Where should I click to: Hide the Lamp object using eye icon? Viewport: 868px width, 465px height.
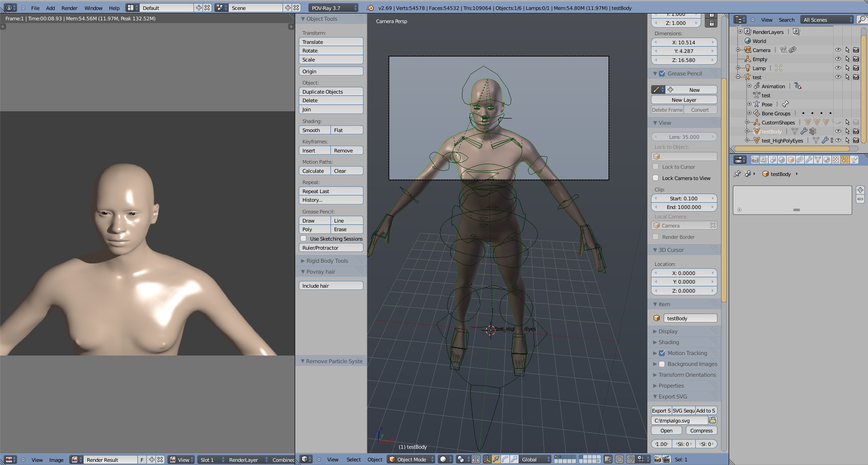coord(838,68)
